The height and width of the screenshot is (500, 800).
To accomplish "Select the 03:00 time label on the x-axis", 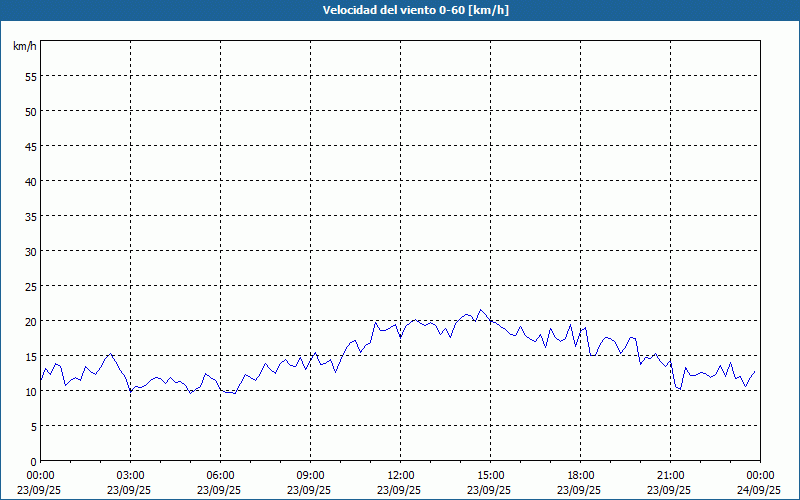I will click(130, 475).
